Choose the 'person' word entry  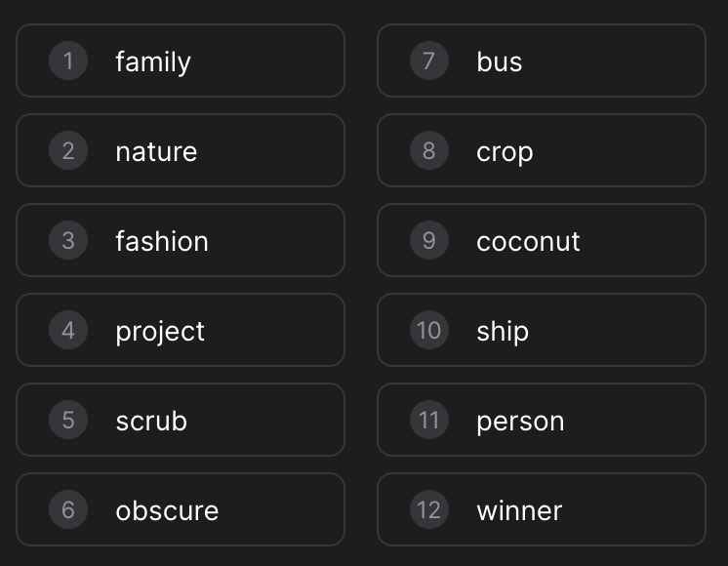[x=542, y=420]
